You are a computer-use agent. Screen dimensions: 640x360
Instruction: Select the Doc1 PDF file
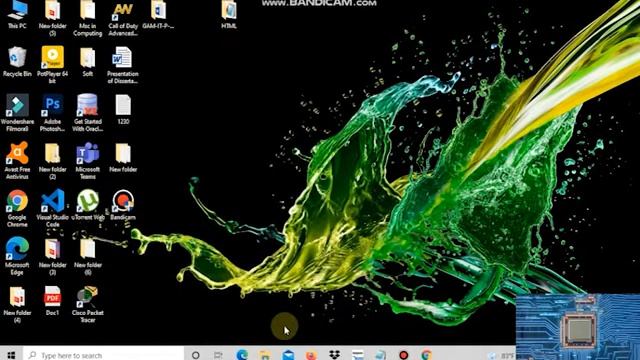[52, 300]
